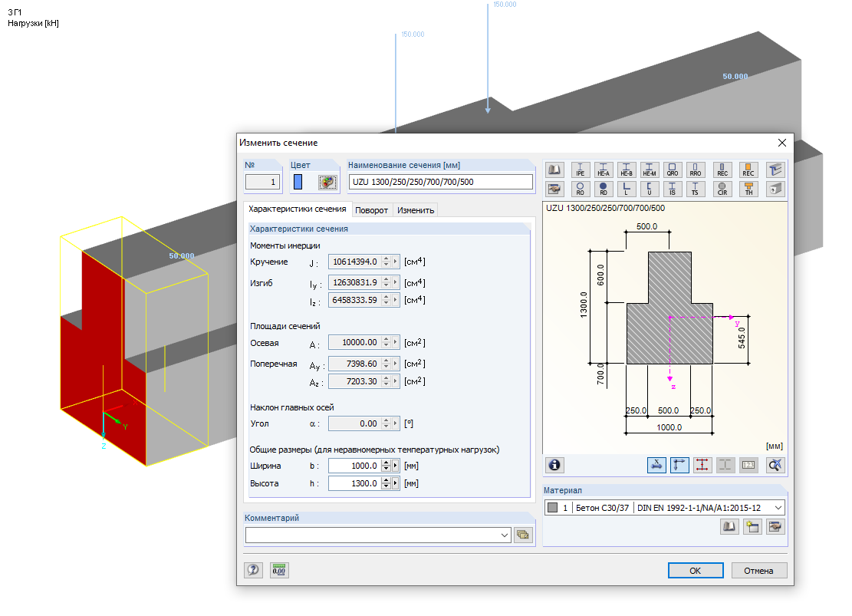Select the RD solid round bar section
Screen dimensions: 852x616
click(x=603, y=189)
